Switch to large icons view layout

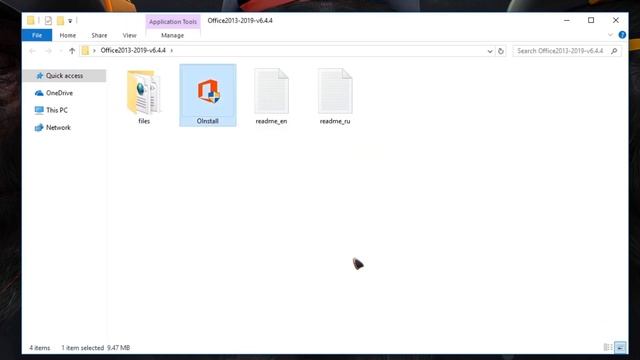(620, 348)
